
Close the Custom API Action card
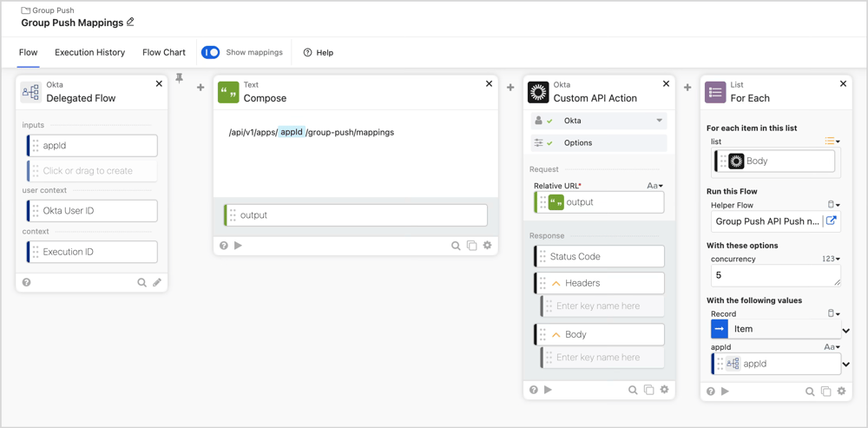coord(666,83)
